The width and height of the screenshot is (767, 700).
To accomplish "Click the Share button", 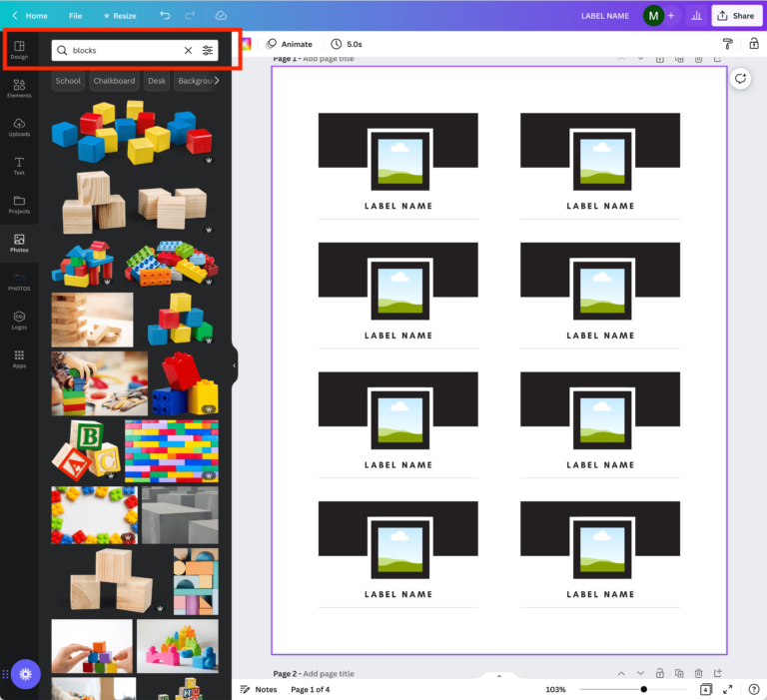I will pyautogui.click(x=735, y=16).
